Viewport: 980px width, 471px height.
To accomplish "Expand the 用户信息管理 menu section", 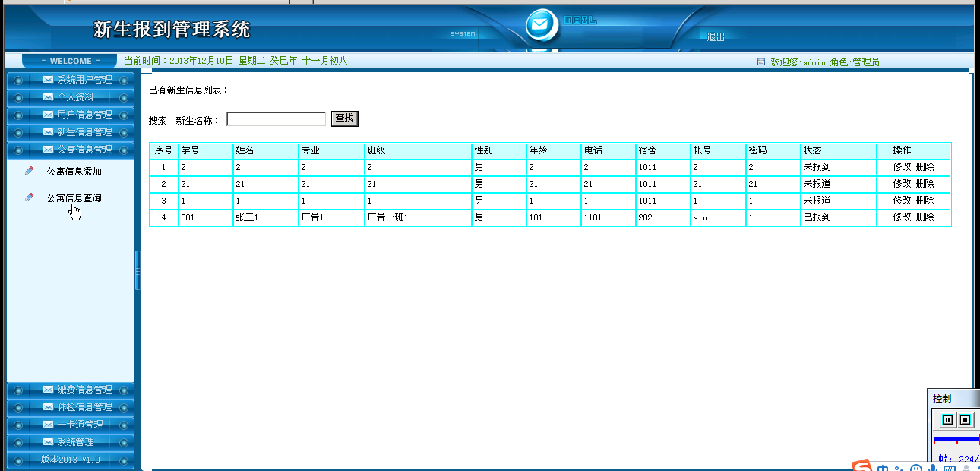I will point(71,115).
